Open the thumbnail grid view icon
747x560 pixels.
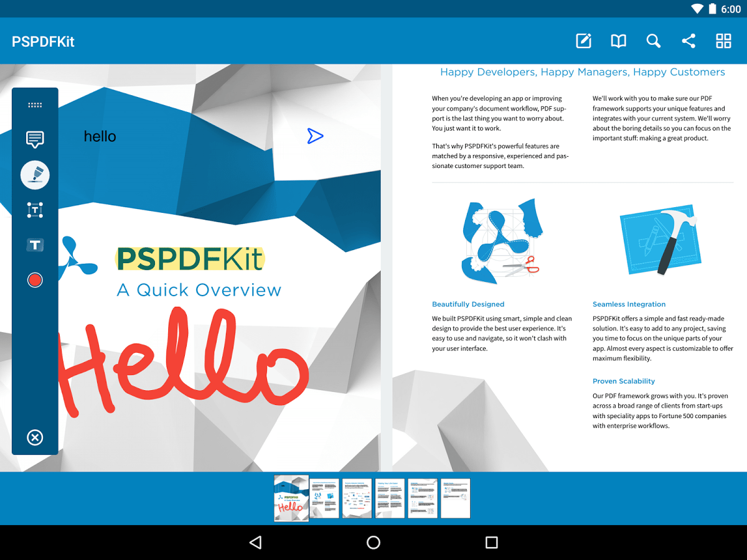[723, 41]
